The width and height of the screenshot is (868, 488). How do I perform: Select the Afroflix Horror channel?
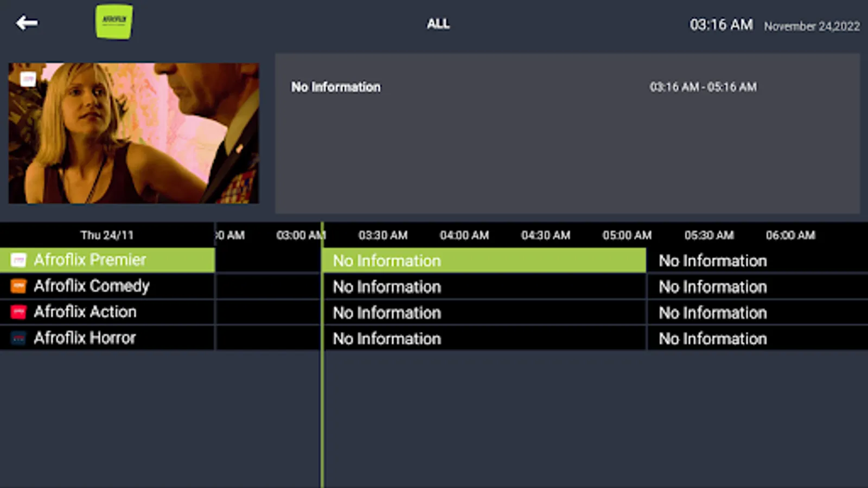[107, 338]
